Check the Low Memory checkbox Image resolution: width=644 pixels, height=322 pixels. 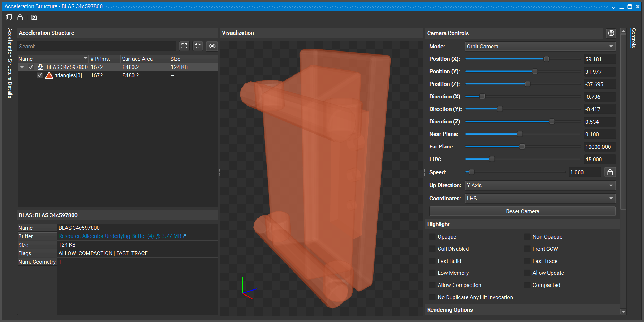433,273
